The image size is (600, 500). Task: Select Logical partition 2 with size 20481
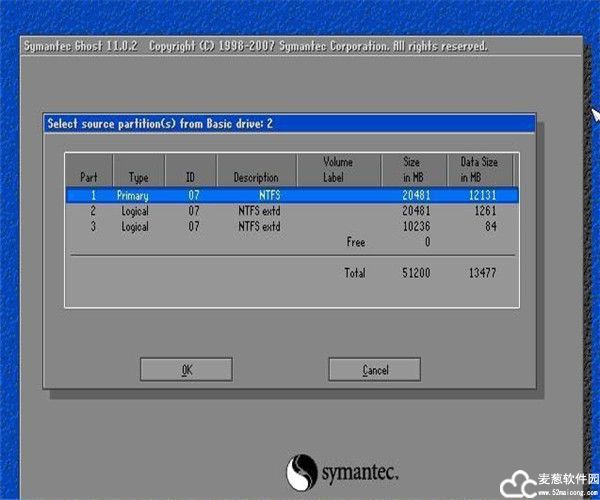tap(292, 211)
